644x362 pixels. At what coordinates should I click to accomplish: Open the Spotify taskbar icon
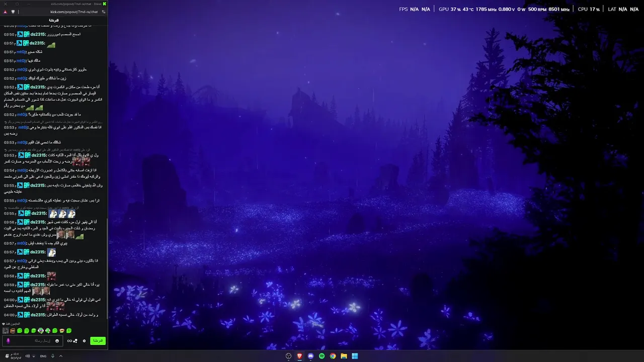321,356
